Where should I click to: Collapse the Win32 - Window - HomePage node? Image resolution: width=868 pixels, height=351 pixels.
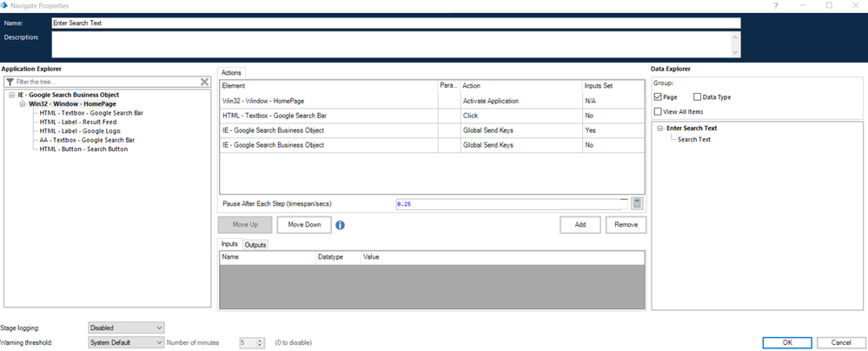tap(22, 104)
